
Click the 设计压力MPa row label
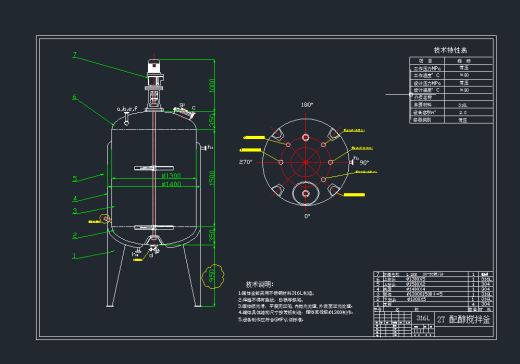pos(427,83)
